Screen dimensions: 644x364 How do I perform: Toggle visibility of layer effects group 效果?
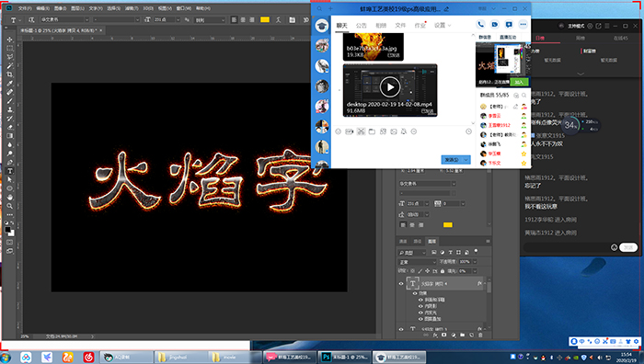point(415,293)
